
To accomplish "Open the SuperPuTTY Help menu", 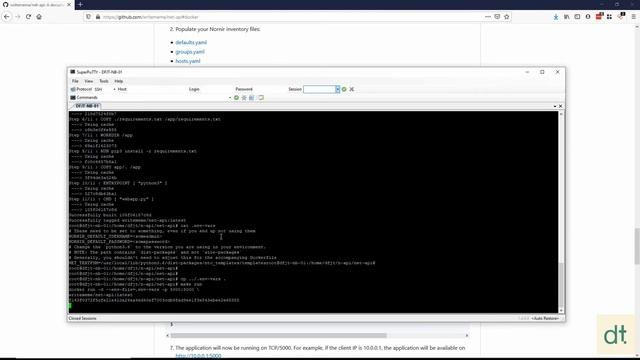I will coord(119,81).
